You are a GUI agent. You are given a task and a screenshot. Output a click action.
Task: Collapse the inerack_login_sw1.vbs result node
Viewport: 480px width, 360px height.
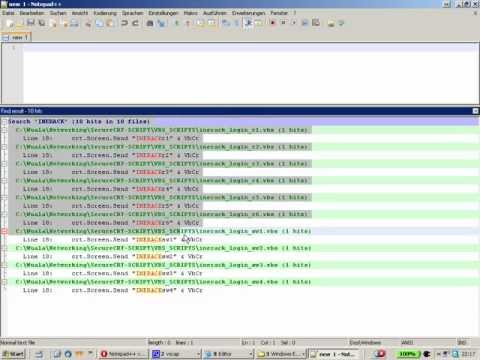click(x=4, y=231)
